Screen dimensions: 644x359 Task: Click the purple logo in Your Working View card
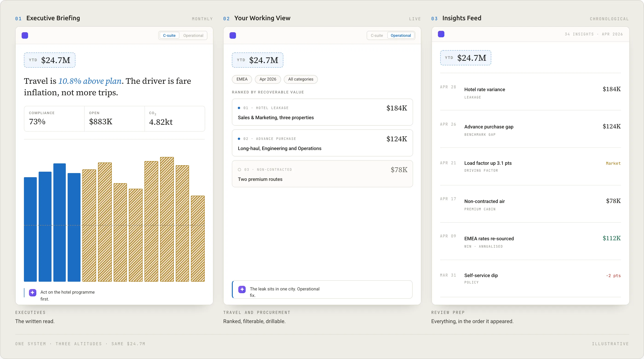[x=233, y=35]
